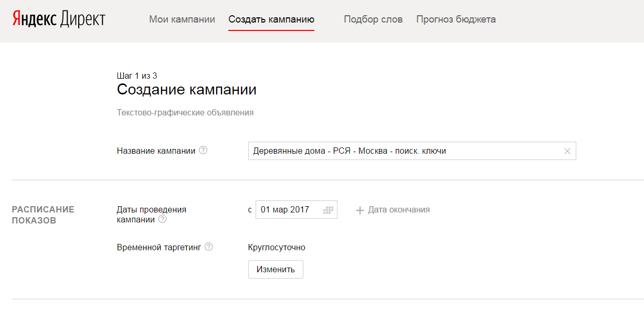Screen dimensions: 644x309
Task: Click the campaign name input field
Action: coord(404,151)
